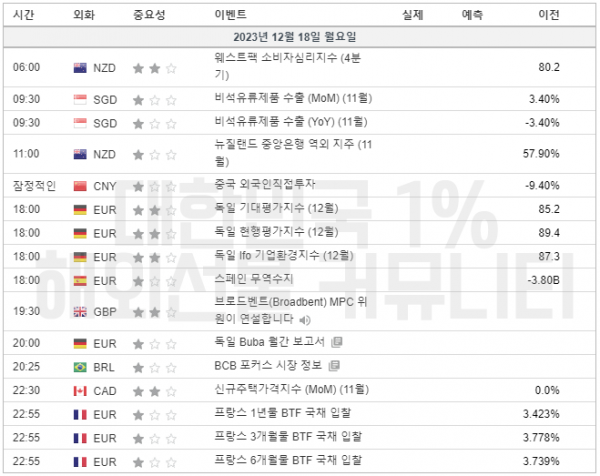
Task: Click the Brazil flag next to BRL
Action: pos(80,367)
